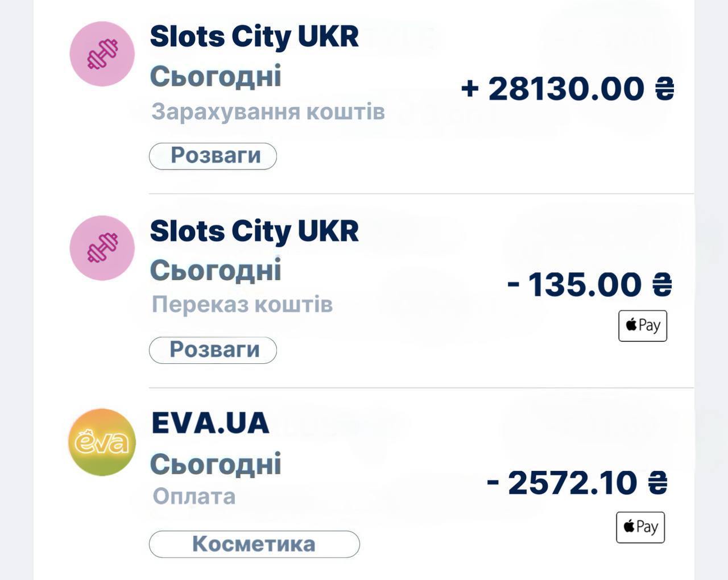Click the dumbbell icon of the +28130.00 transaction

(x=102, y=54)
